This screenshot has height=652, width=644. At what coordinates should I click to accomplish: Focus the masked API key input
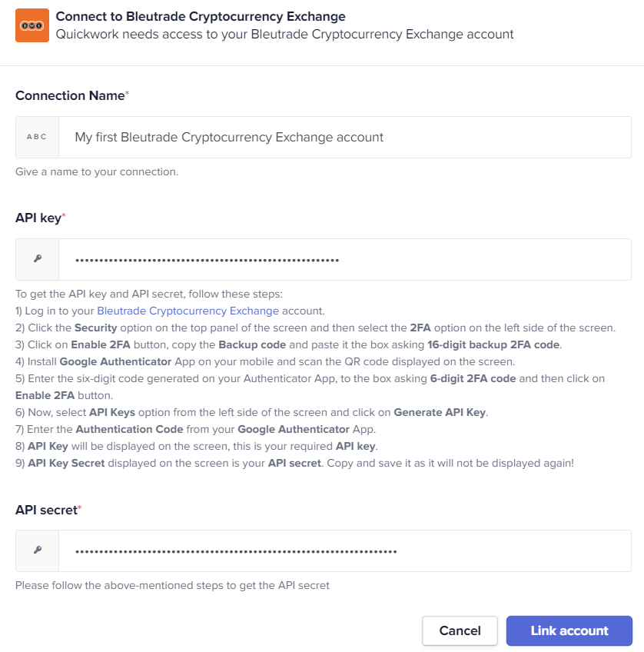point(345,259)
